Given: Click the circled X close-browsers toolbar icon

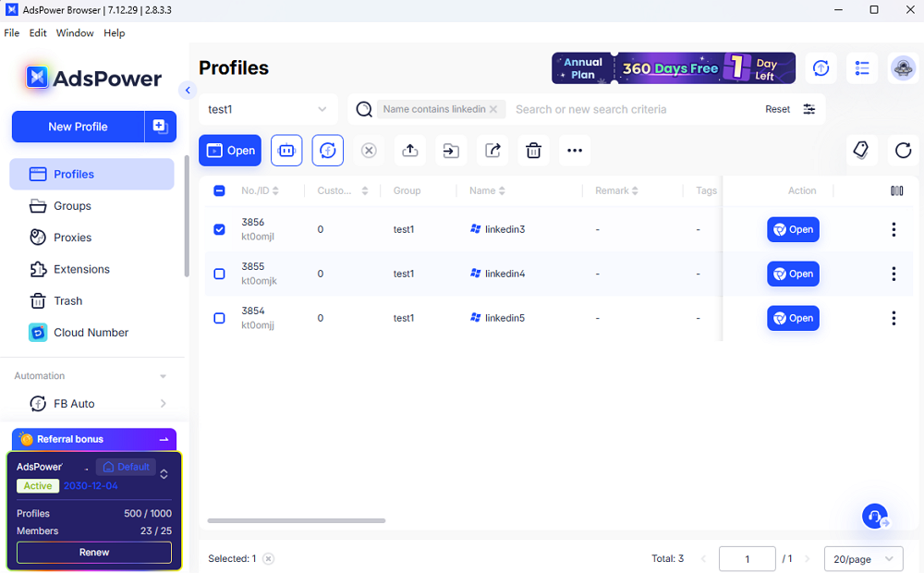Looking at the screenshot, I should [x=369, y=151].
